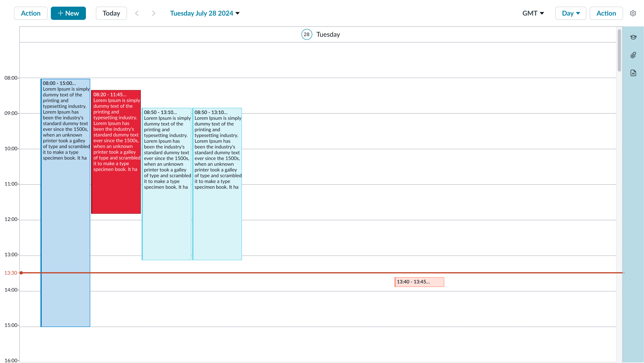Click the circled 28 date badge
The height and width of the screenshot is (363, 644).
[x=307, y=34]
